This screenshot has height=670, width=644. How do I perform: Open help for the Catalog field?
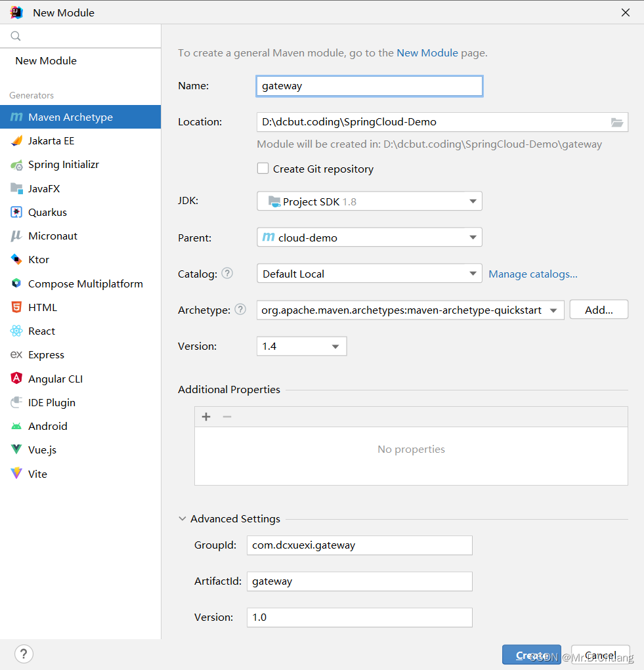click(x=227, y=273)
